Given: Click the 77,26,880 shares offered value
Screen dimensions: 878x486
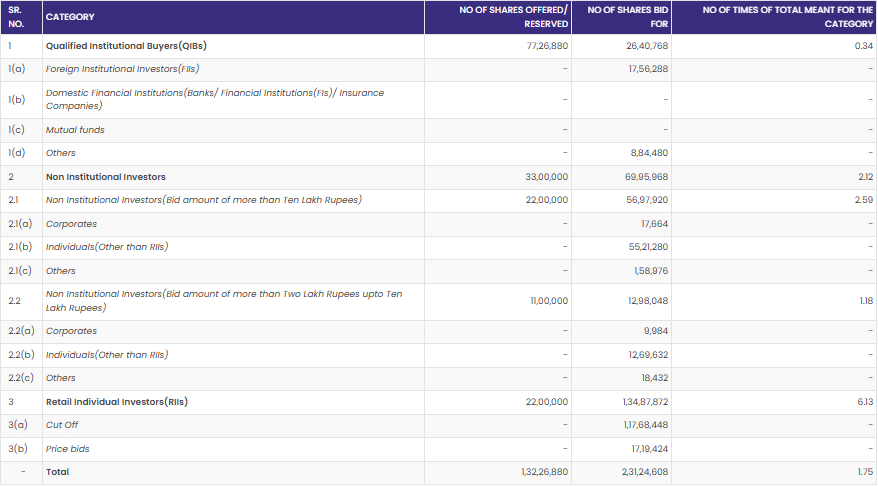Looking at the screenshot, I should [x=546, y=46].
